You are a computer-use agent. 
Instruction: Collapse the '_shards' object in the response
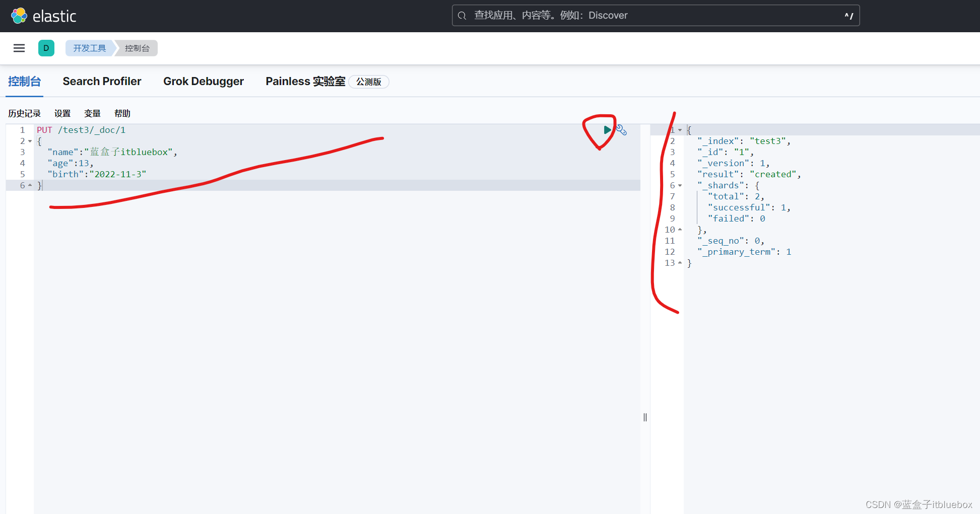click(680, 185)
